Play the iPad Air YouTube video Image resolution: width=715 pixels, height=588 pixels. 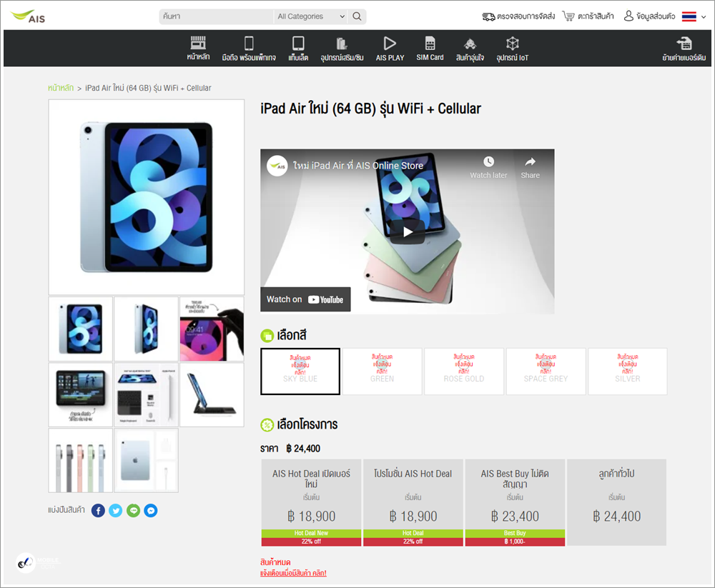pos(408,232)
